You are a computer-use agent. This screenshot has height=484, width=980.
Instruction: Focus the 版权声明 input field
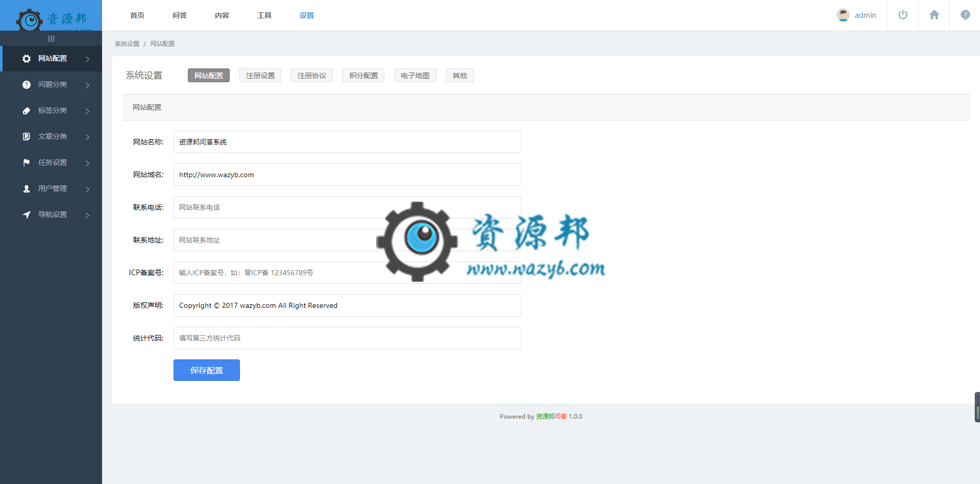point(348,305)
